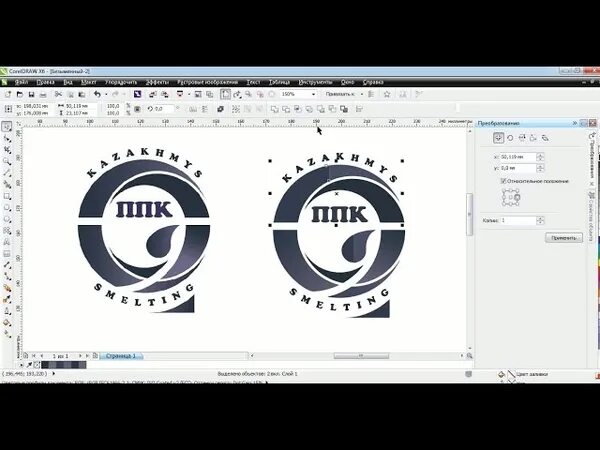Click the Import icon in standard toolbar

[x=153, y=94]
